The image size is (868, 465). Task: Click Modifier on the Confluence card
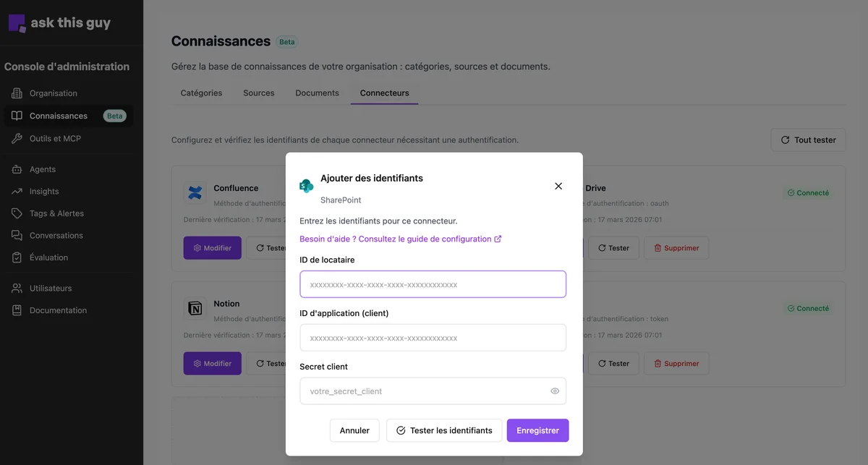[212, 248]
